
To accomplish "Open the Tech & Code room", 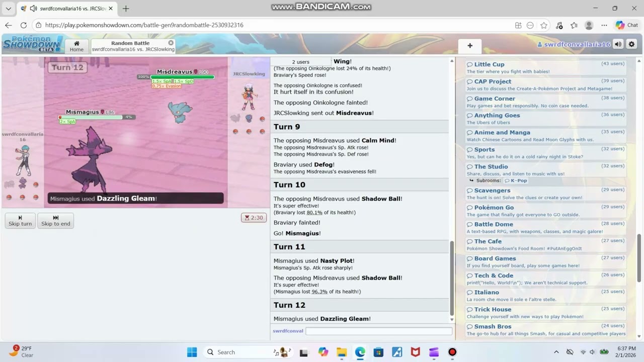I will (x=546, y=279).
